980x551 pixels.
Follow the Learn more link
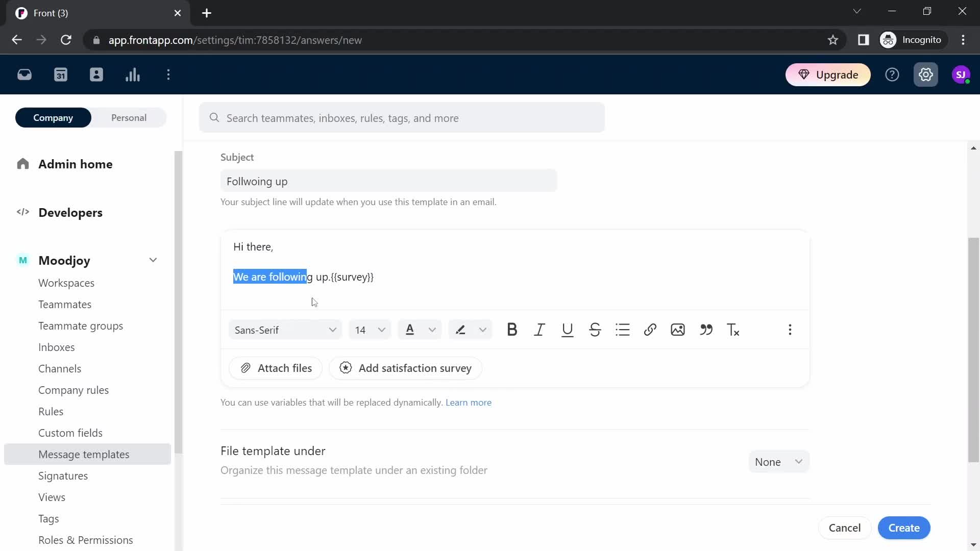coord(469,403)
